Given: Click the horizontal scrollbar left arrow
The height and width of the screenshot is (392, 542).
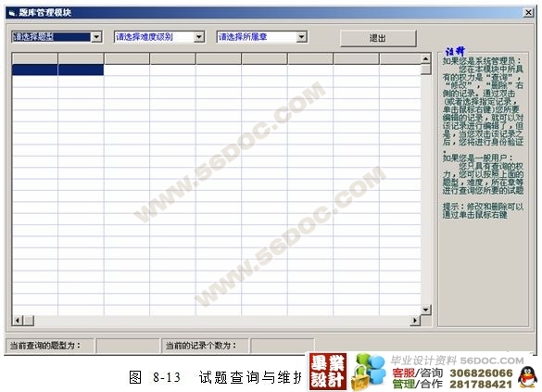Looking at the screenshot, I should click(17, 321).
